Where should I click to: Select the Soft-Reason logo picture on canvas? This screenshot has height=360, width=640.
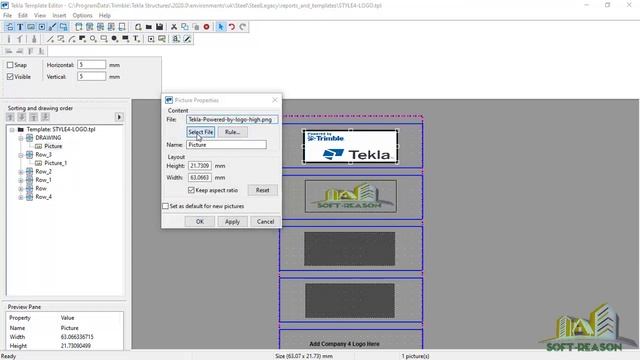click(351, 196)
